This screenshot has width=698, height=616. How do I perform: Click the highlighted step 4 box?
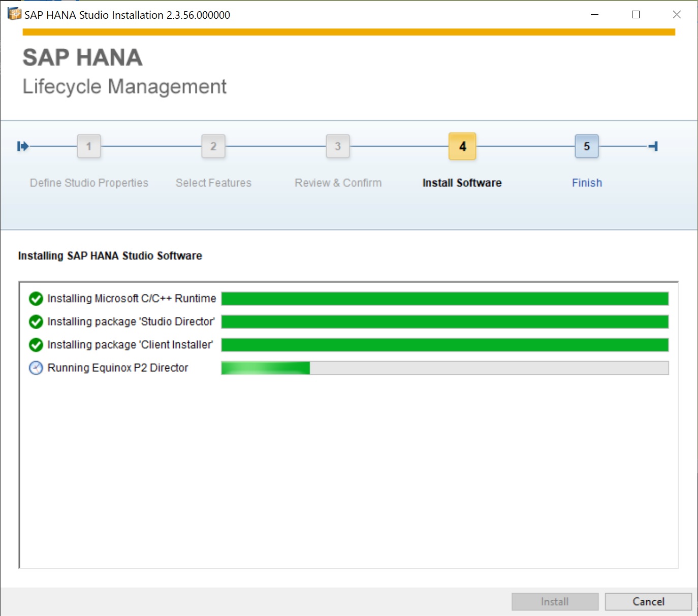click(462, 146)
